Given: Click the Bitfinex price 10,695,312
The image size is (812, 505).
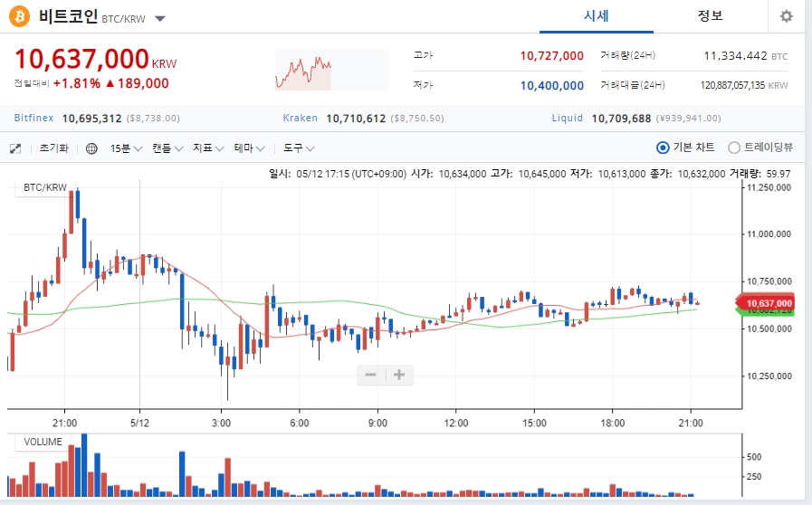Looking at the screenshot, I should pos(91,118).
